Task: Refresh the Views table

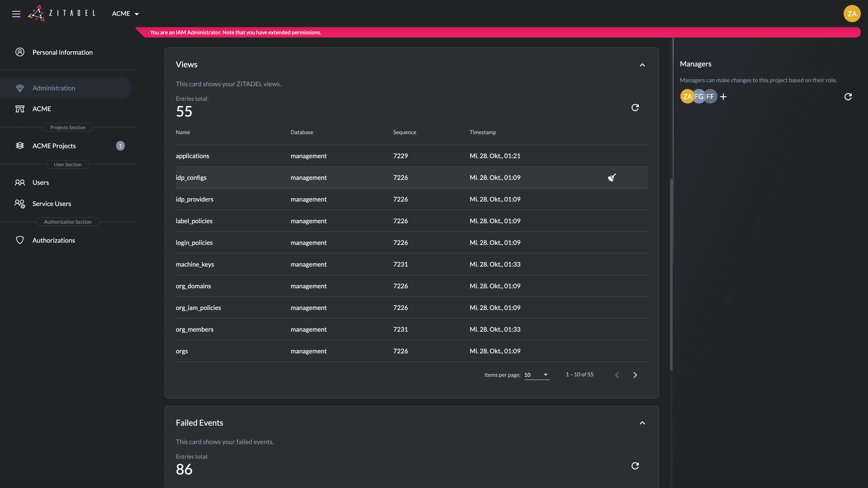Action: tap(635, 108)
